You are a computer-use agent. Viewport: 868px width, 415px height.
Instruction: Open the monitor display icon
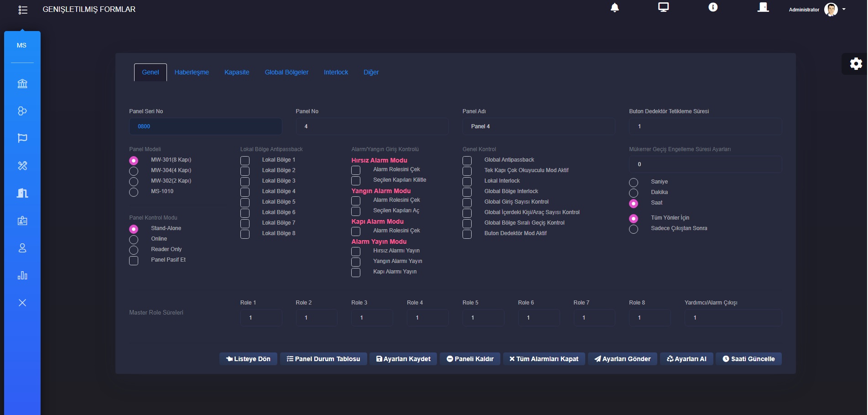click(x=663, y=7)
